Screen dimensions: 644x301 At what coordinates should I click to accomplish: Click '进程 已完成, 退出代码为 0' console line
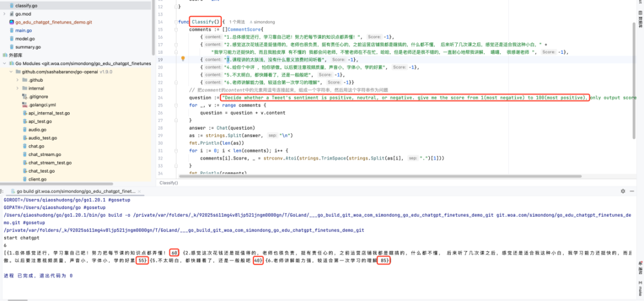click(x=38, y=276)
